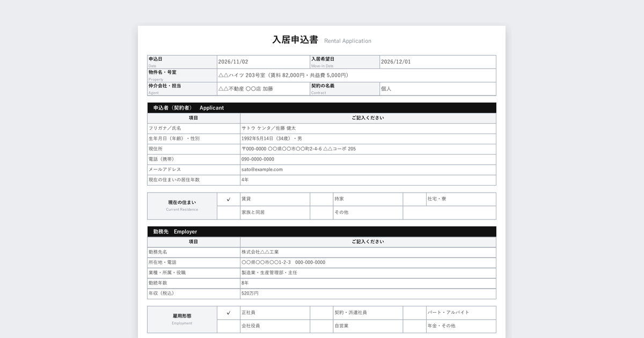Click the 申込者（契約者） Applicant section header

coord(322,108)
